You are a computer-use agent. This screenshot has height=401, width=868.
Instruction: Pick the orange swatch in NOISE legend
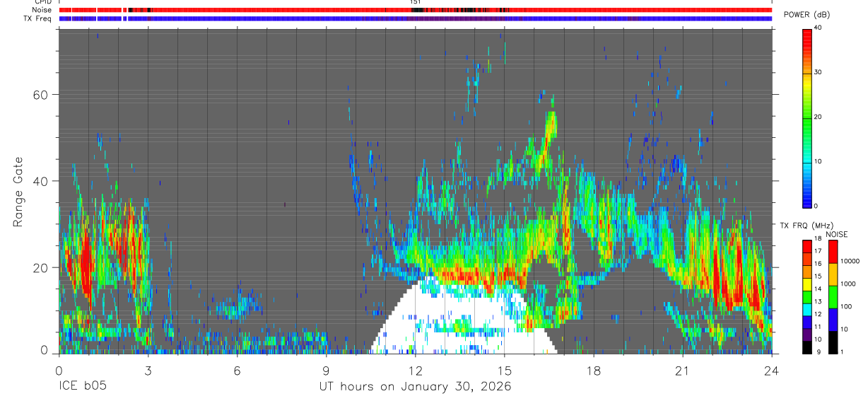click(x=833, y=274)
